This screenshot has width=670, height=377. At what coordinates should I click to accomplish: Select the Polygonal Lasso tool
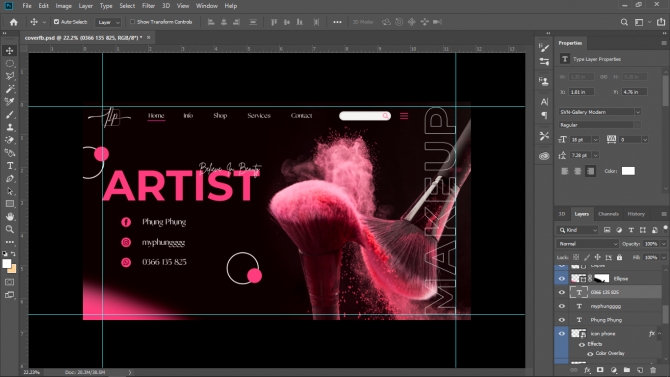9,76
